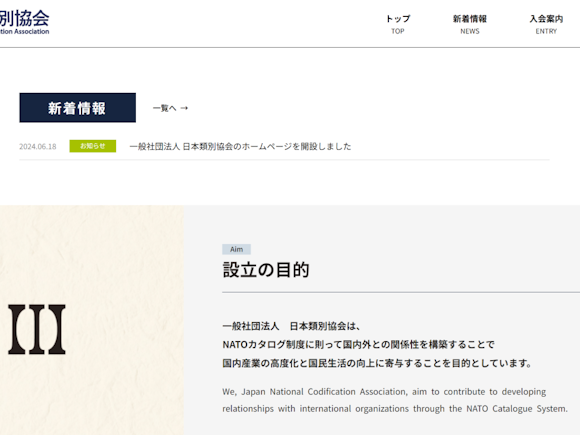580x435 pixels.
Task: Click the Aim label tag
Action: tap(236, 249)
